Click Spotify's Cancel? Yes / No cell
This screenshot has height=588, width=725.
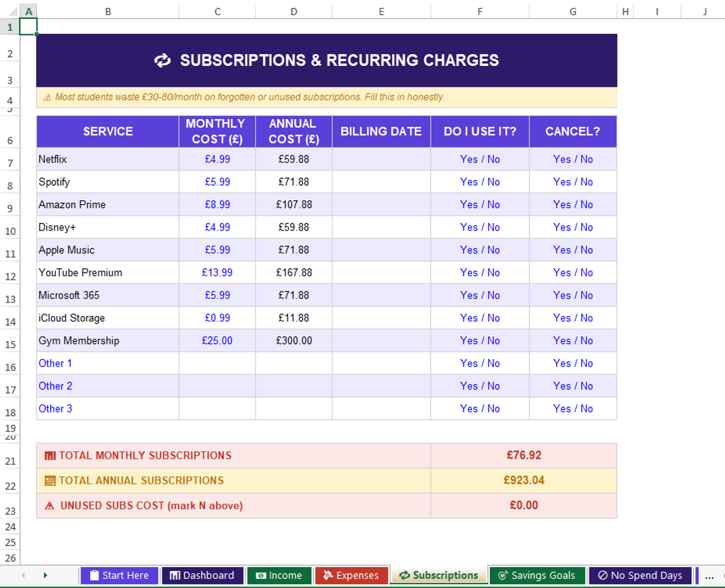pyautogui.click(x=573, y=182)
